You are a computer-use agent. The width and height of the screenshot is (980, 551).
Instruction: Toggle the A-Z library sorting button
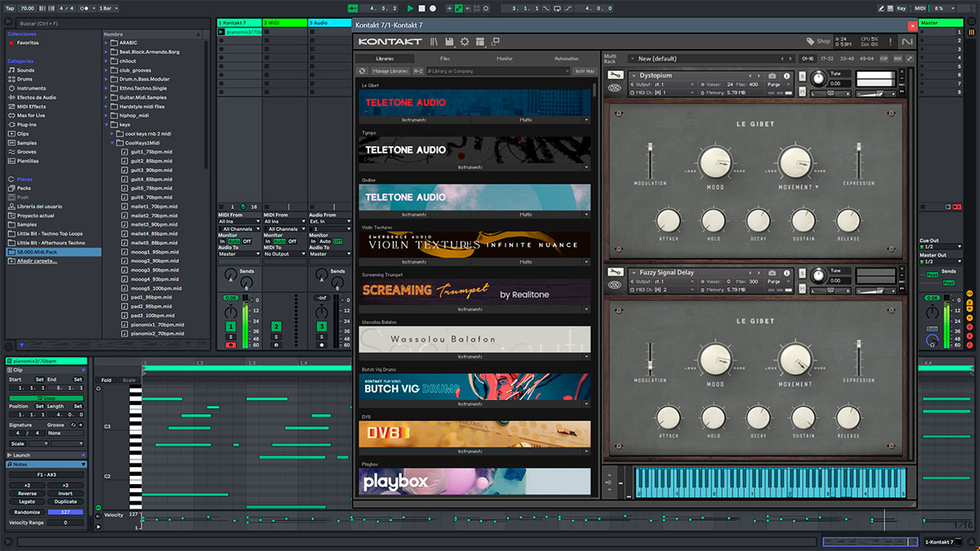[x=418, y=71]
